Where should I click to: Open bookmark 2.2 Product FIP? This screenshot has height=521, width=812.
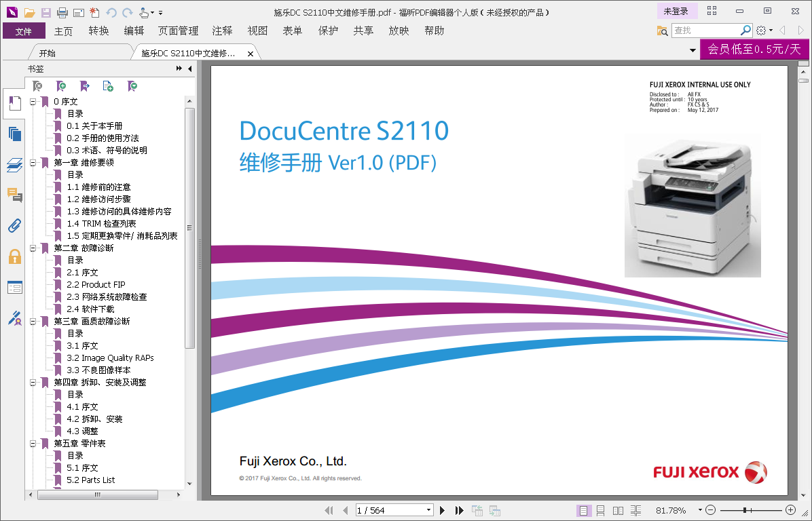pyautogui.click(x=96, y=284)
